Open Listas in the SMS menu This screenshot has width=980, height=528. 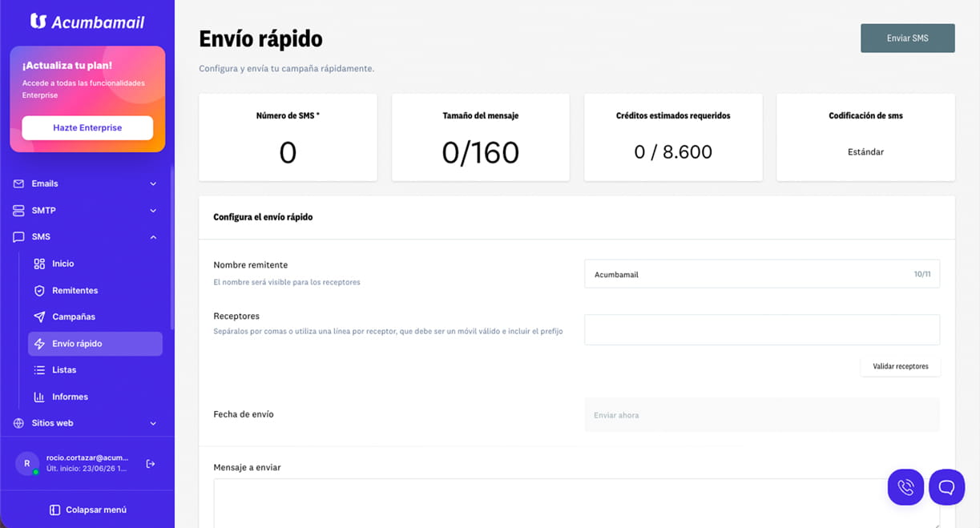(95, 370)
